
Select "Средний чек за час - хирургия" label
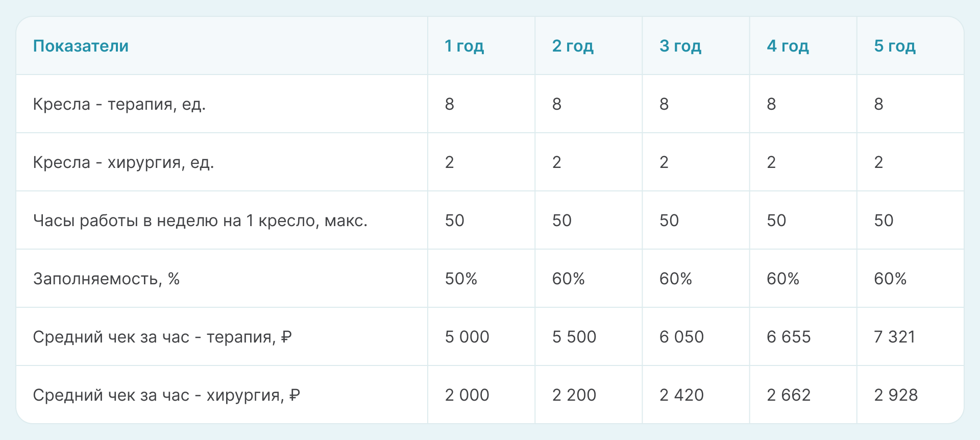[166, 395]
